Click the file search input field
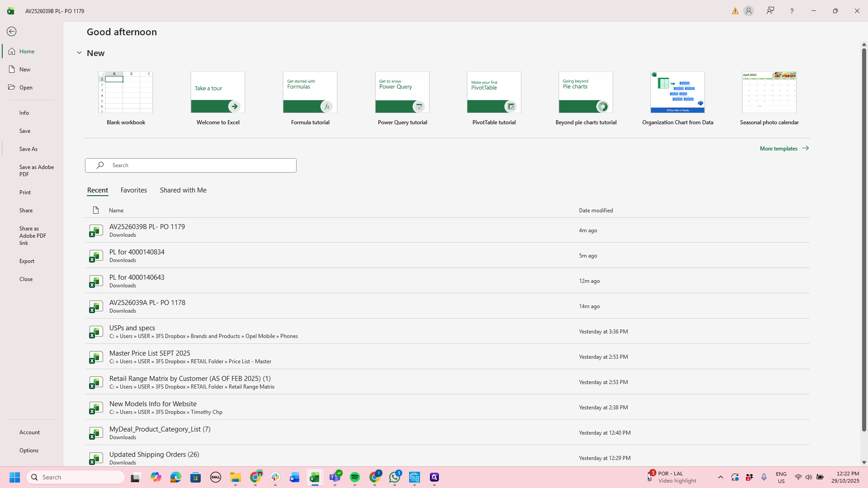Viewport: 868px width, 488px height. [x=191, y=165]
